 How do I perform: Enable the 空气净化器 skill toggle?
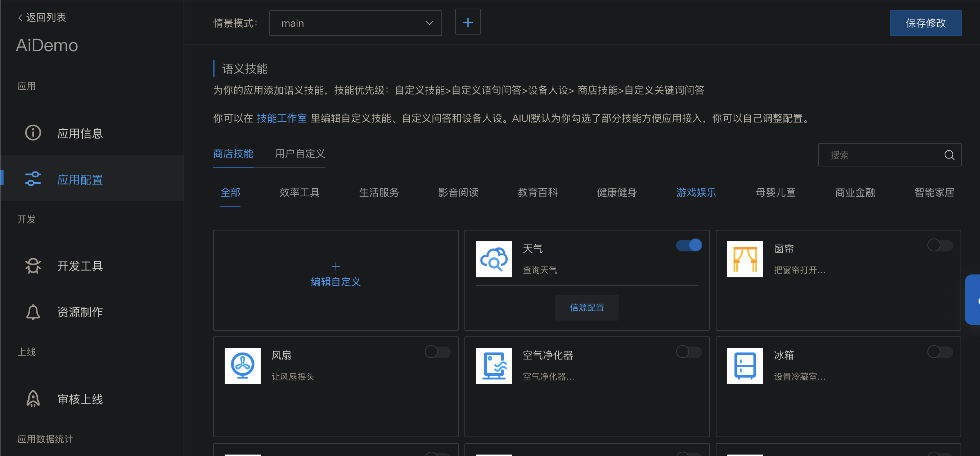[689, 352]
